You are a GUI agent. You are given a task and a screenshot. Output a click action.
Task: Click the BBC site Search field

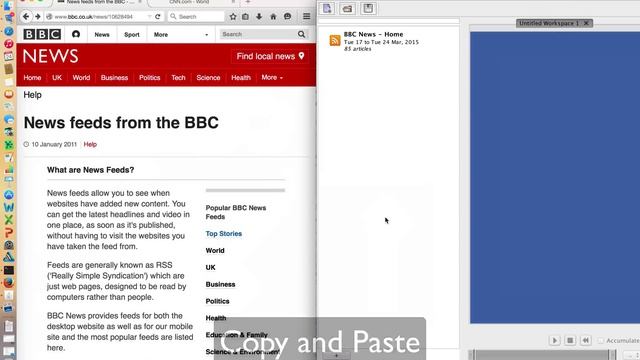coord(259,34)
